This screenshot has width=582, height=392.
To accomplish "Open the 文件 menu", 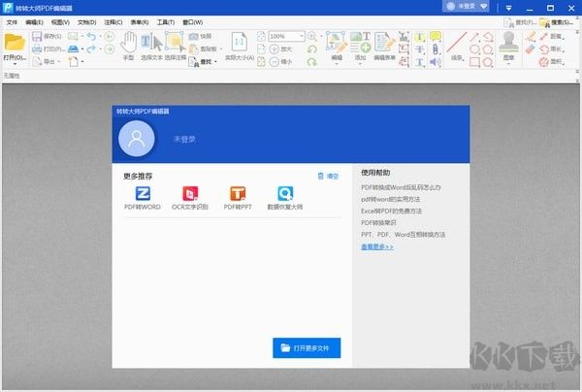I will (x=12, y=21).
